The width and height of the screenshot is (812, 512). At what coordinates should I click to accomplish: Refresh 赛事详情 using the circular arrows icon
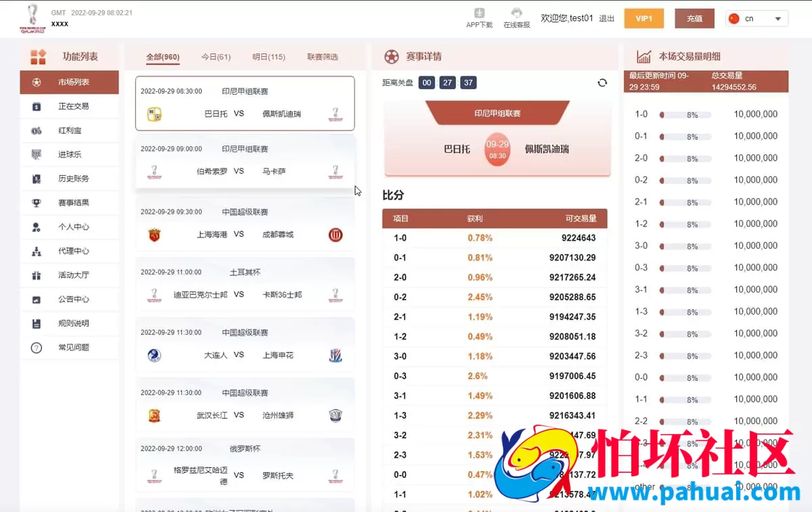coord(602,82)
